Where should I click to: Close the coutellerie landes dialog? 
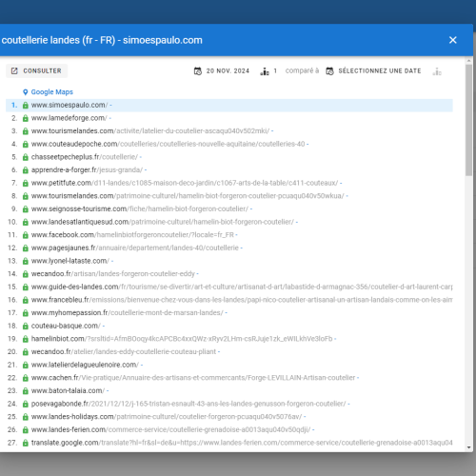(x=452, y=40)
